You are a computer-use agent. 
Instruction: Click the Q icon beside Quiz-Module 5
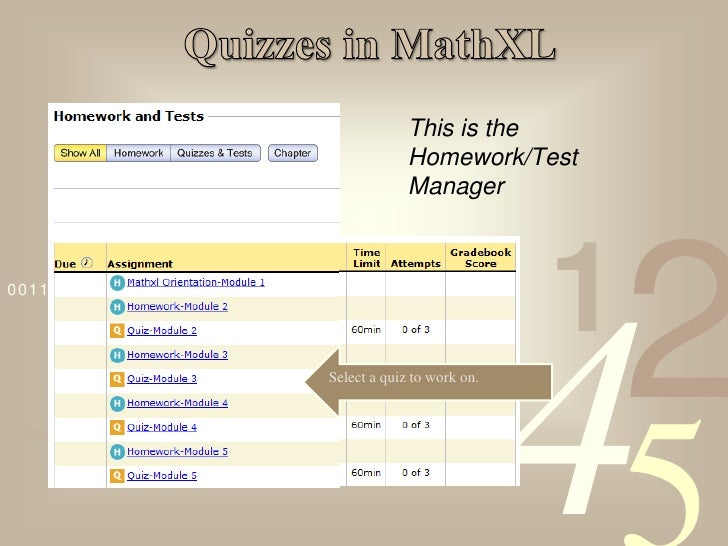(x=117, y=476)
